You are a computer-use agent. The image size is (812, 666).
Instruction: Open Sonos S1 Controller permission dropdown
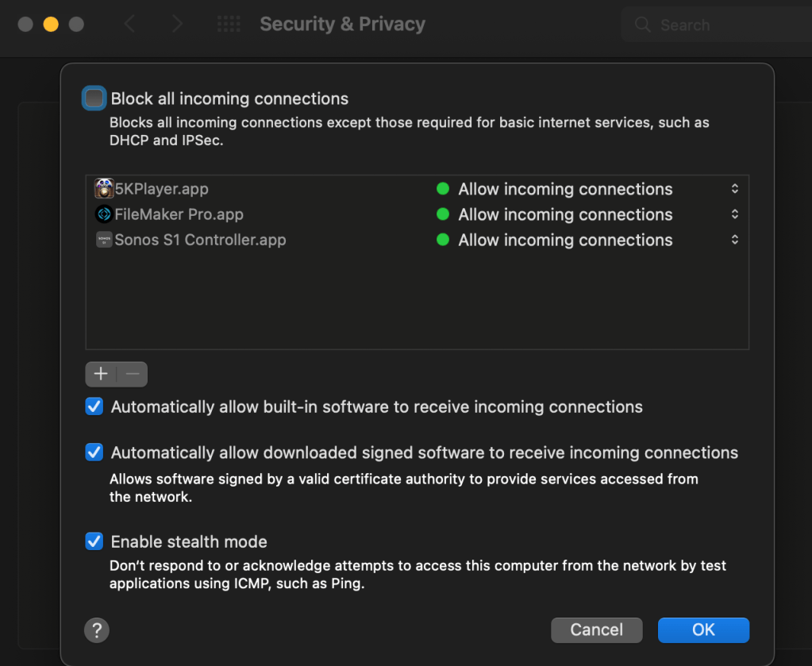click(x=734, y=240)
